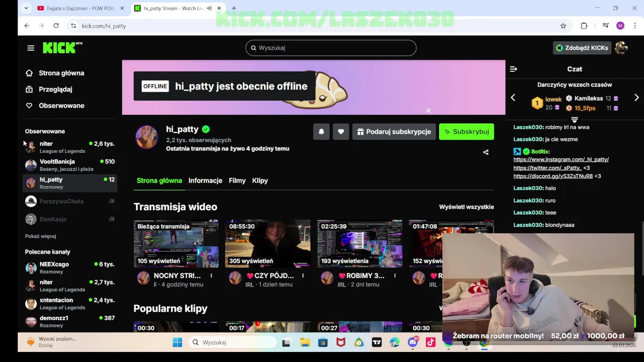The image size is (644, 362).
Task: Open the Kick hamburger menu
Action: (x=31, y=48)
